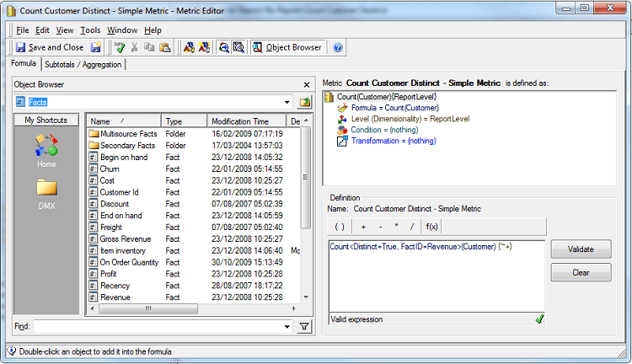Close the Object Browser pane
The image size is (632, 364).
(x=307, y=84)
